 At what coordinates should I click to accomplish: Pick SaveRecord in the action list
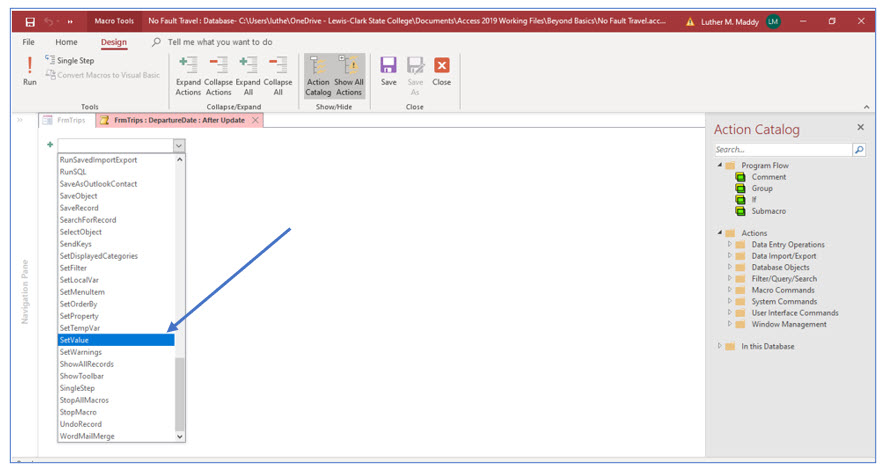pos(116,208)
